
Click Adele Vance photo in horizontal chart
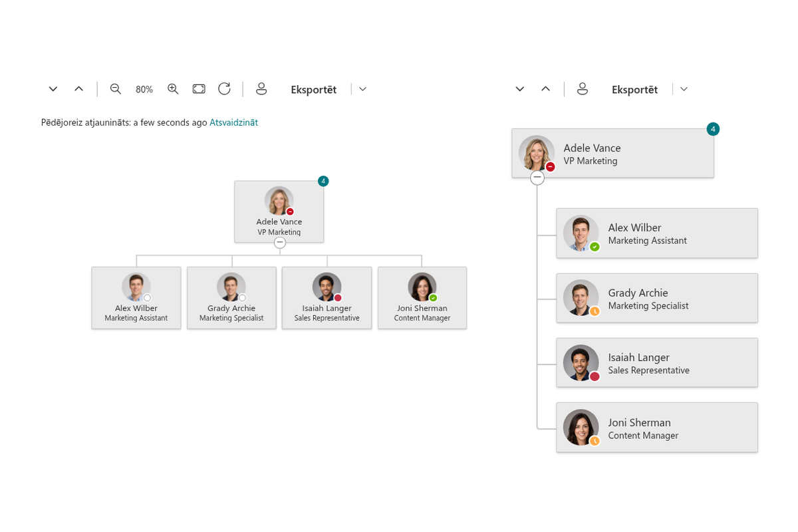279,201
